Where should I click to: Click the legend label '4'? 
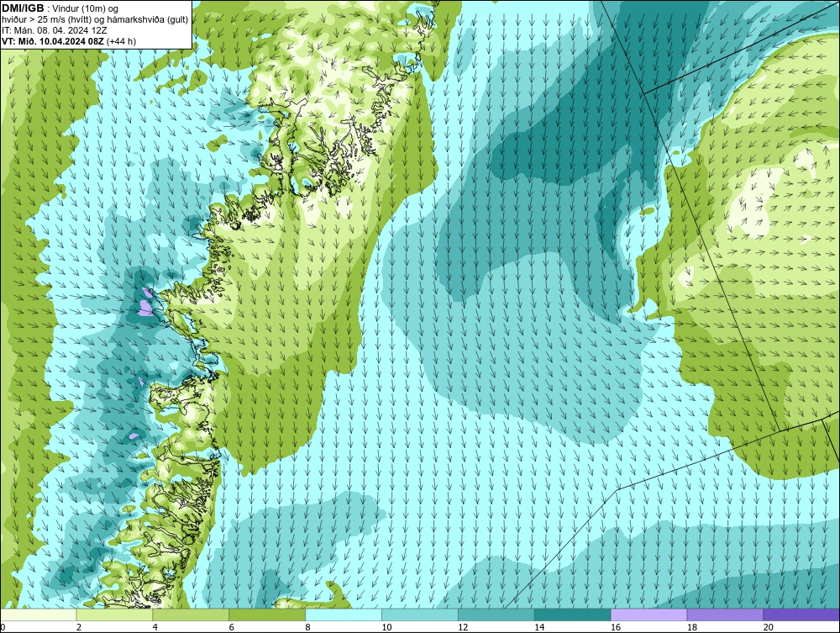pyautogui.click(x=155, y=627)
